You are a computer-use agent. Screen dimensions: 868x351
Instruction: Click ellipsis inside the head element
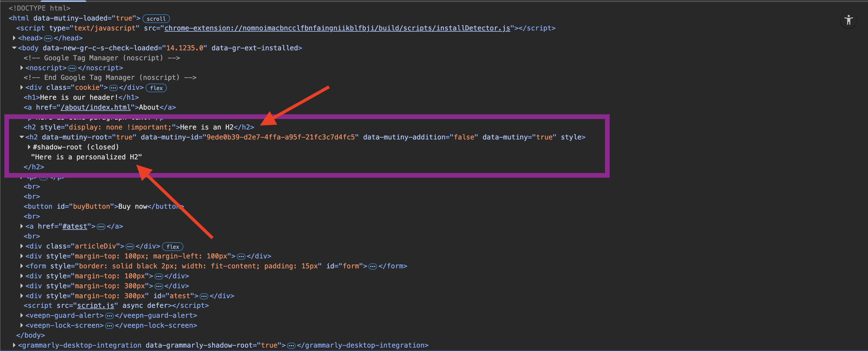pyautogui.click(x=48, y=39)
